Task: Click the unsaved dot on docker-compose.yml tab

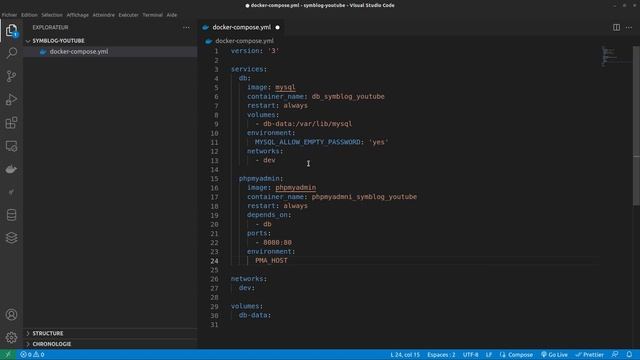Action: click(x=278, y=27)
